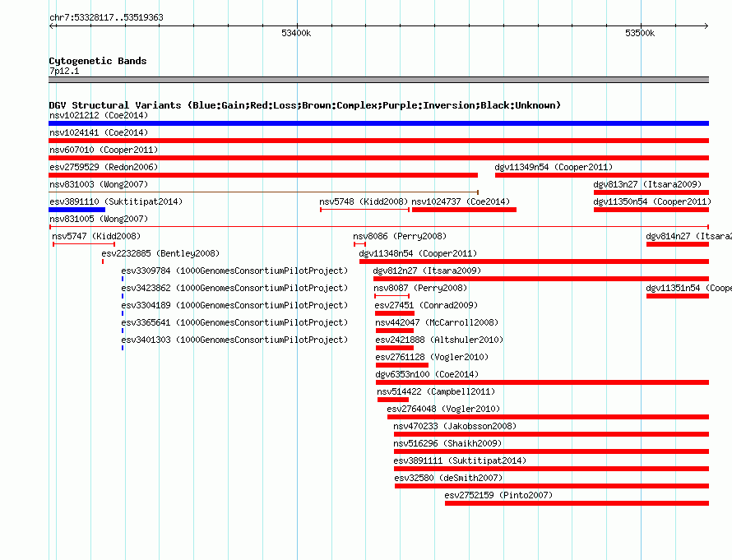Click dgv6353n100 (Coe2014) label
732x560 pixels.
point(427,374)
